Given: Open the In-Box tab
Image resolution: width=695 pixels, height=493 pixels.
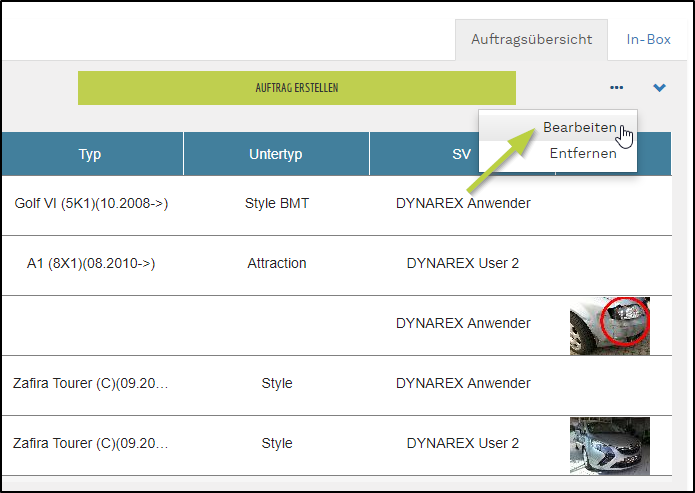Looking at the screenshot, I should [x=648, y=40].
